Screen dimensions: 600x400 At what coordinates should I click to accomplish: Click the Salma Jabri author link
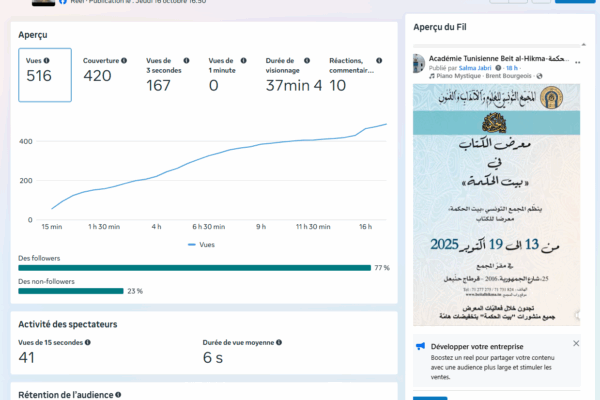pyautogui.click(x=472, y=69)
